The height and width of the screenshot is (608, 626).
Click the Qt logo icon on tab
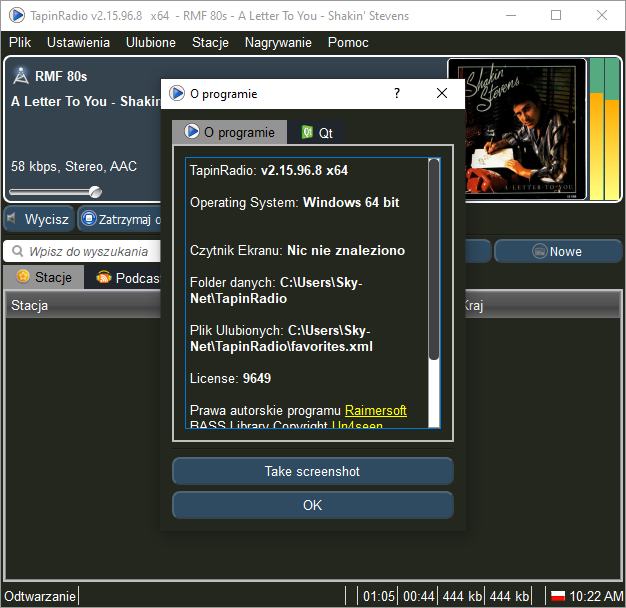coord(307,132)
